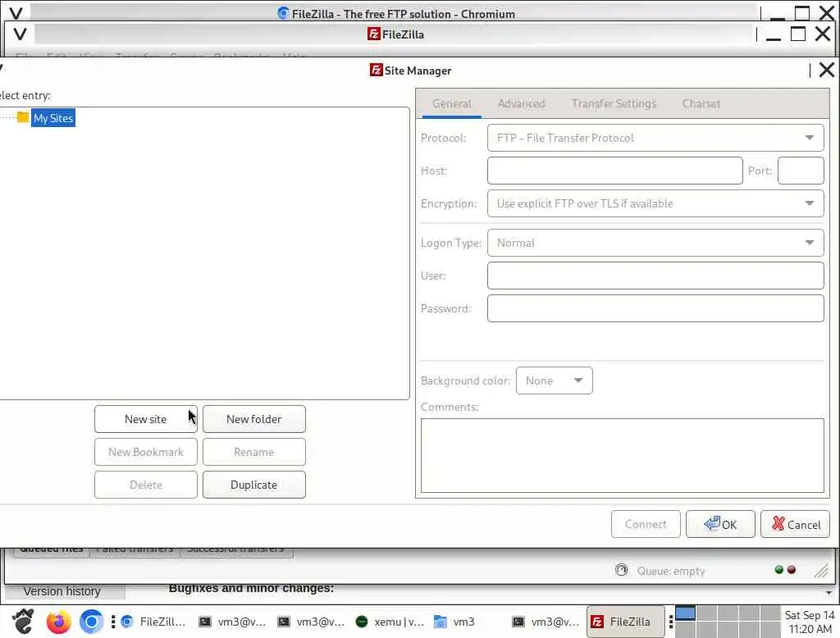Click the Site Manager FileZilla logo icon
Viewport: 840px width, 638px height.
click(x=376, y=71)
